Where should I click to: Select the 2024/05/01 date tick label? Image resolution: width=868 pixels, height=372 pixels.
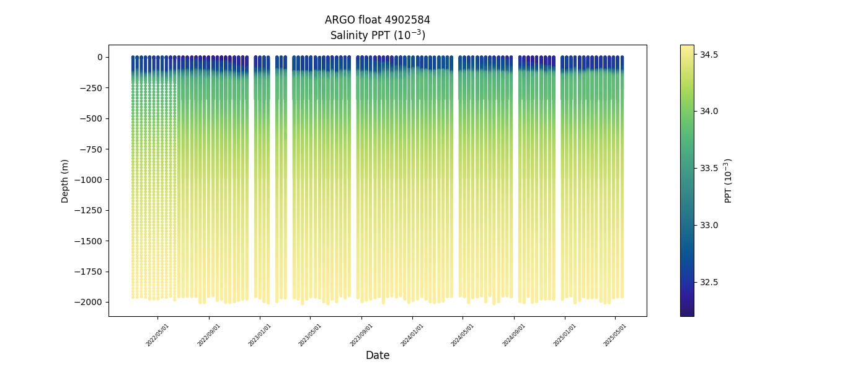[463, 335]
